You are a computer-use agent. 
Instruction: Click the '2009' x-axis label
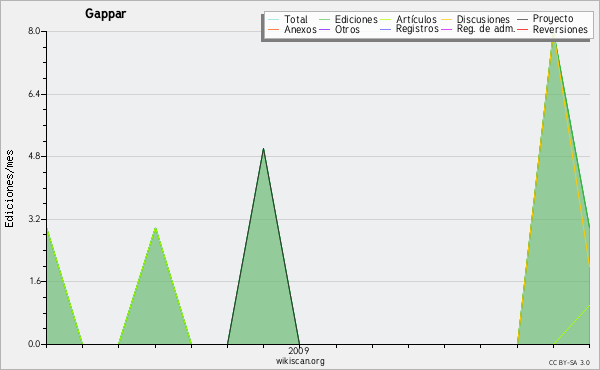tap(298, 351)
